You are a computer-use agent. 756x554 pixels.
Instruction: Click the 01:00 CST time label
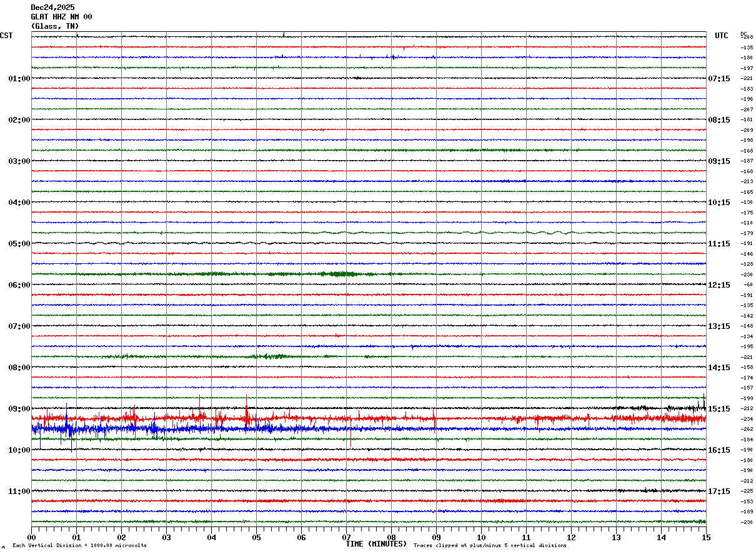point(19,78)
